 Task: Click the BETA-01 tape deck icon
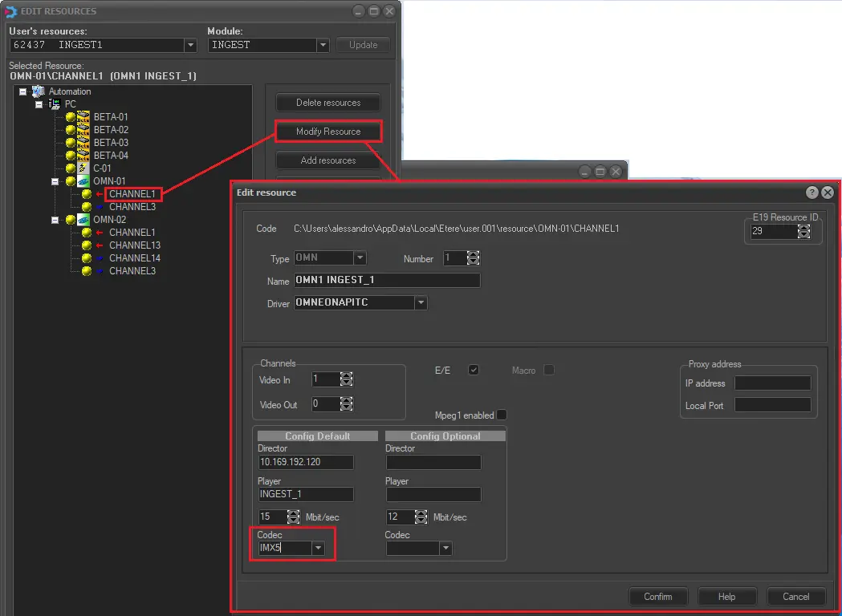(x=83, y=117)
